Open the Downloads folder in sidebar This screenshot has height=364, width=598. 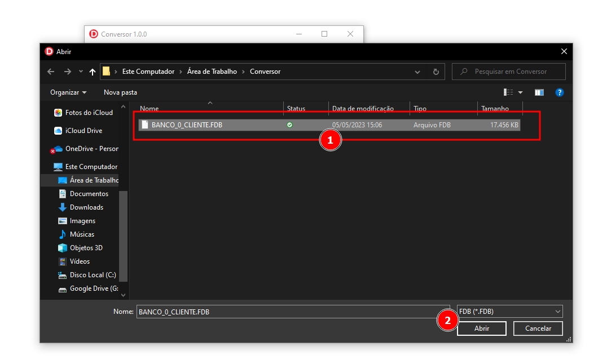coord(86,207)
